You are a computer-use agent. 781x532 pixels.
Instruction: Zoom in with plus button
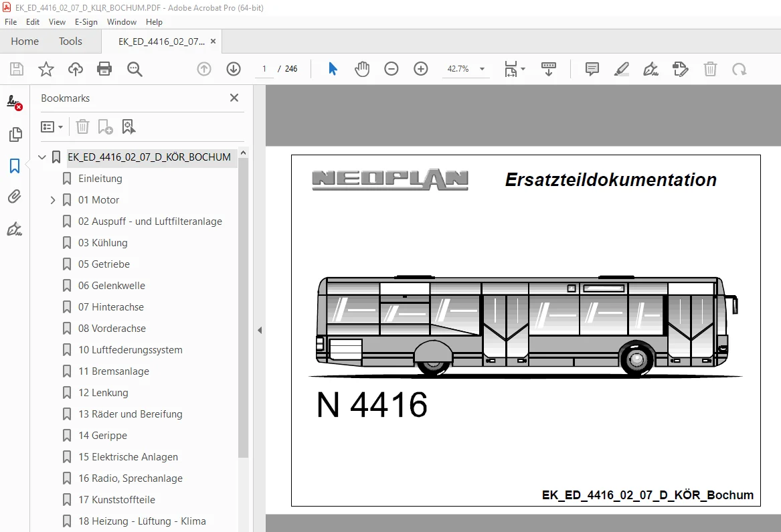[421, 69]
